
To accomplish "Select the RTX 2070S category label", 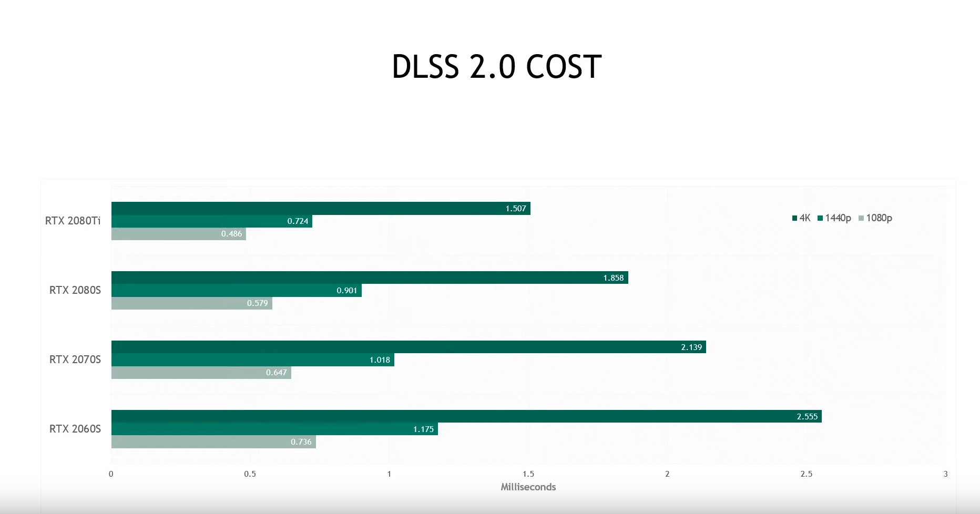I will 75,359.
